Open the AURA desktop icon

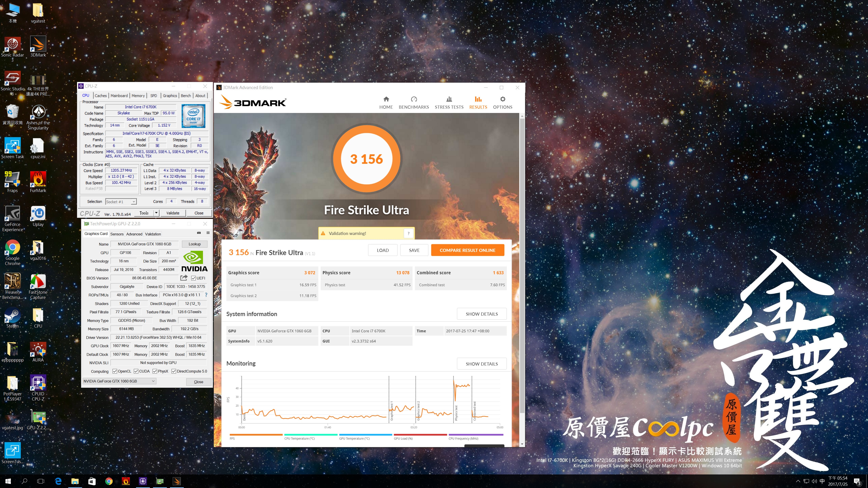38,352
